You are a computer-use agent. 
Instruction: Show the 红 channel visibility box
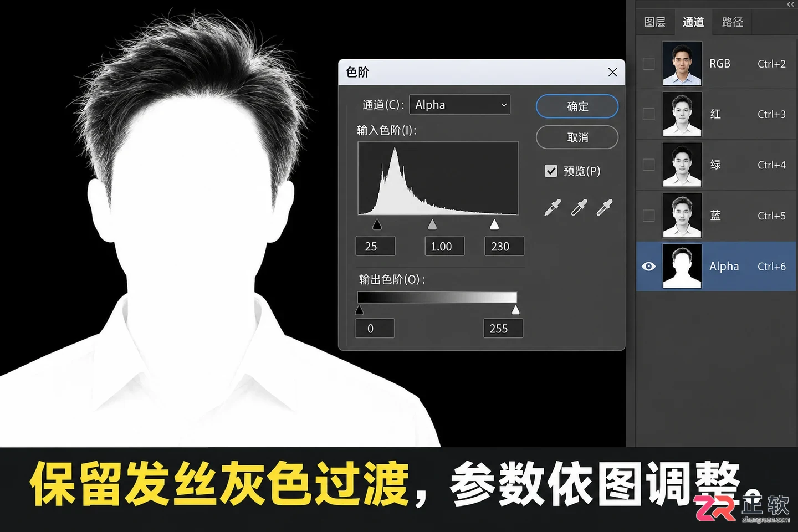648,114
